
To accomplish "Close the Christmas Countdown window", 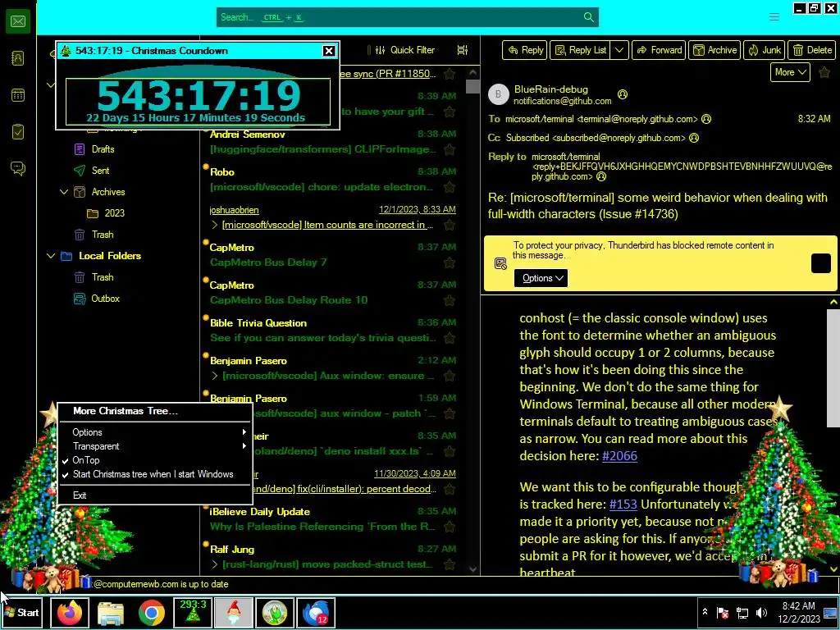I will (x=328, y=51).
